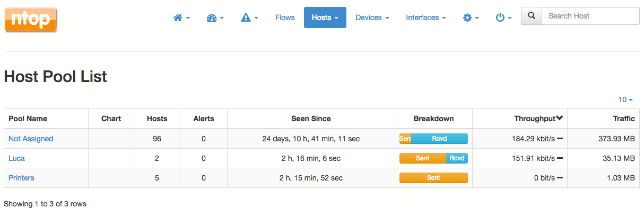Click the Printers Sent breakdown bar
This screenshot has height=217, width=644.
click(x=433, y=178)
